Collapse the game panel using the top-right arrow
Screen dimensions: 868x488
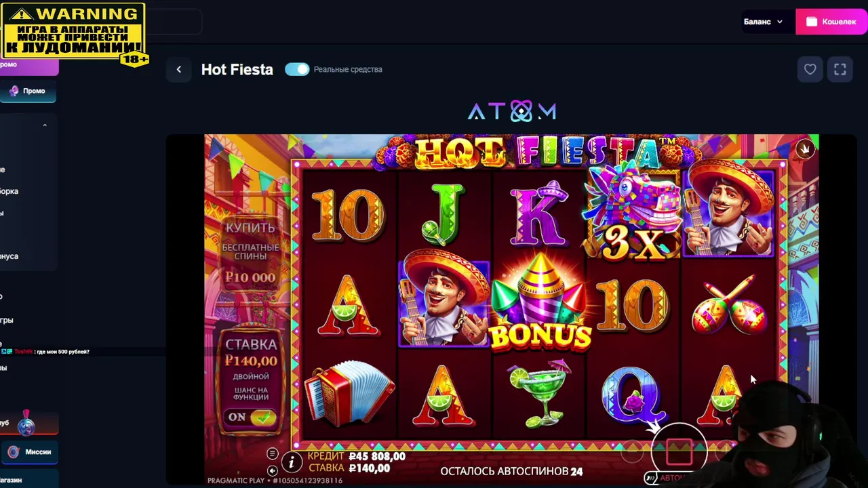[805, 148]
